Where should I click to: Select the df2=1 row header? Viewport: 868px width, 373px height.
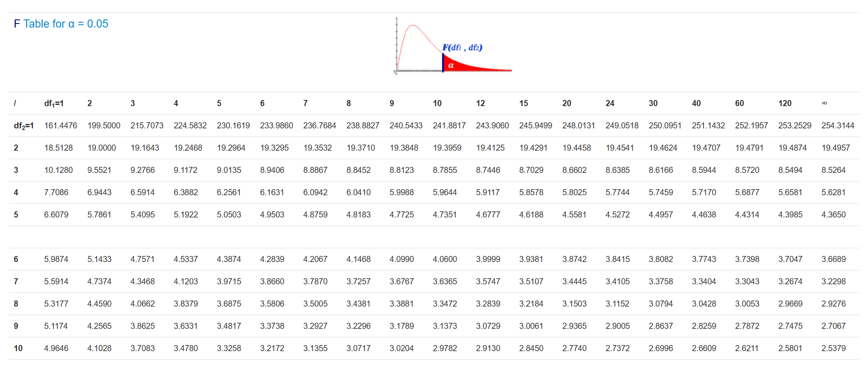coord(23,126)
